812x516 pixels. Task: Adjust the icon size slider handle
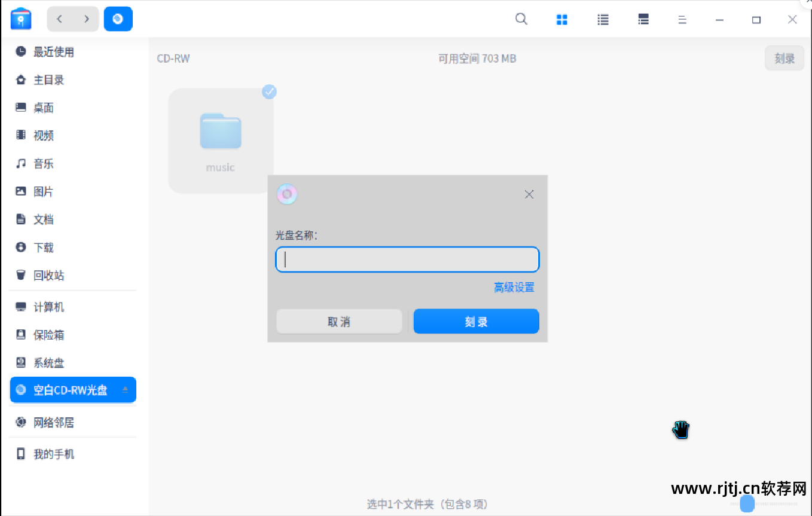(x=747, y=503)
